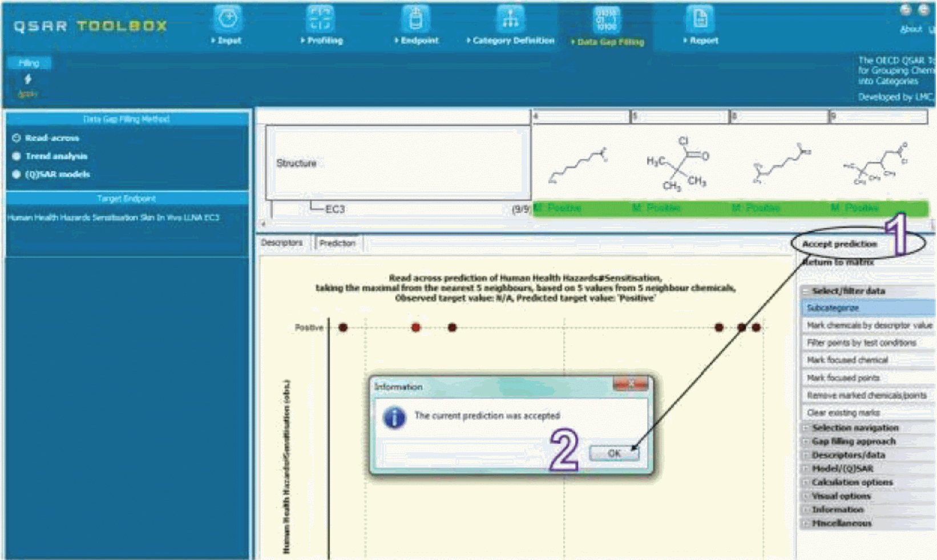Switch to the Prediction tab
937x560 pixels.
(x=337, y=244)
